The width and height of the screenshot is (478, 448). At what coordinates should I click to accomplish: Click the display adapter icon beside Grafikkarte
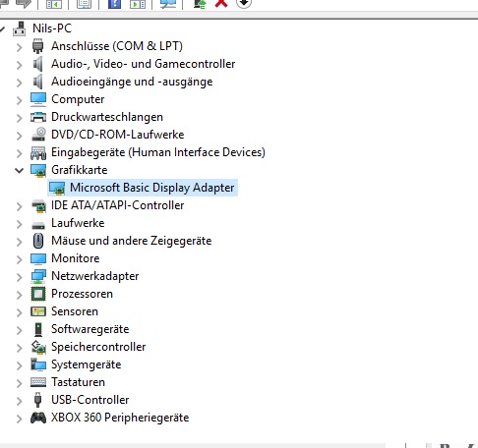pos(38,170)
